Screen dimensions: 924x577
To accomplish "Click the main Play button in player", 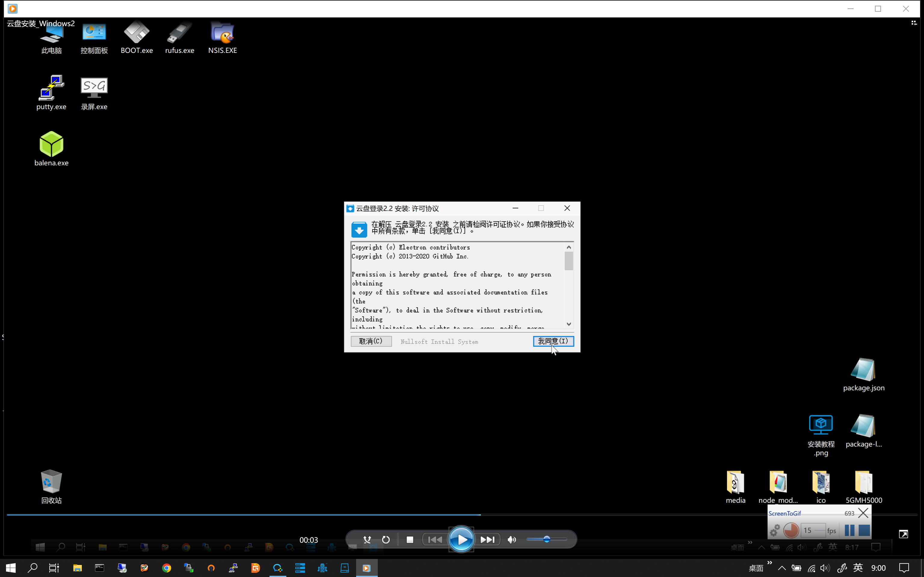I will pos(461,540).
